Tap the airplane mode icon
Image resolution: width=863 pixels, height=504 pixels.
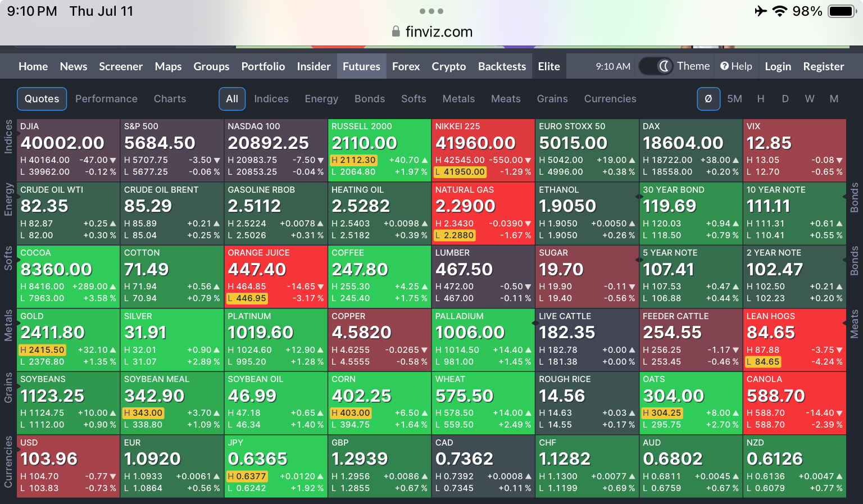760,11
